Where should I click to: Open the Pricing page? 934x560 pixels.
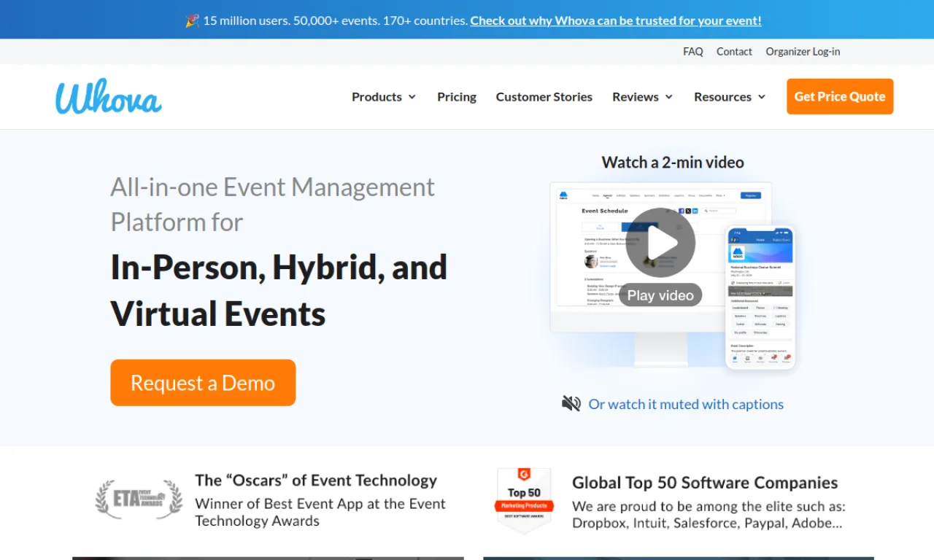pyautogui.click(x=457, y=97)
